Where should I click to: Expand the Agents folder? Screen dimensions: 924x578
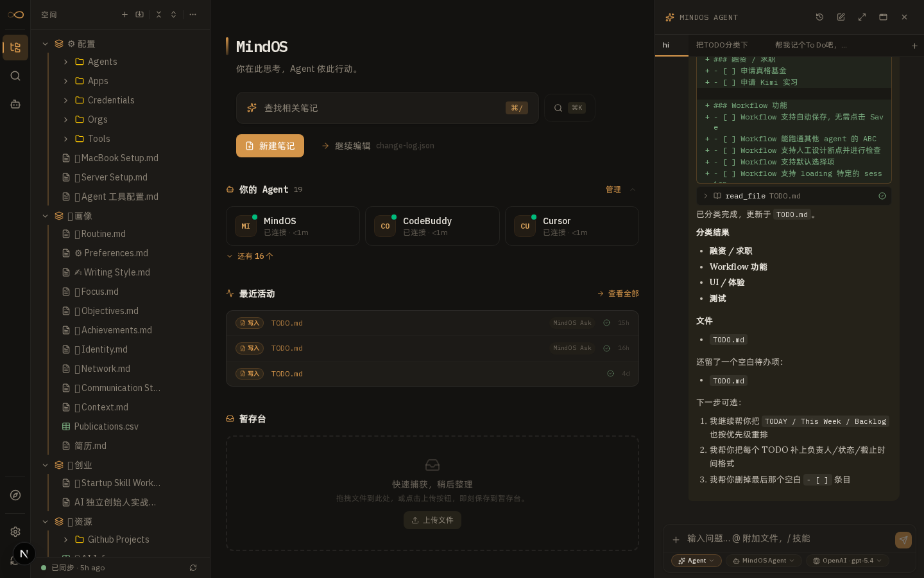[65, 62]
